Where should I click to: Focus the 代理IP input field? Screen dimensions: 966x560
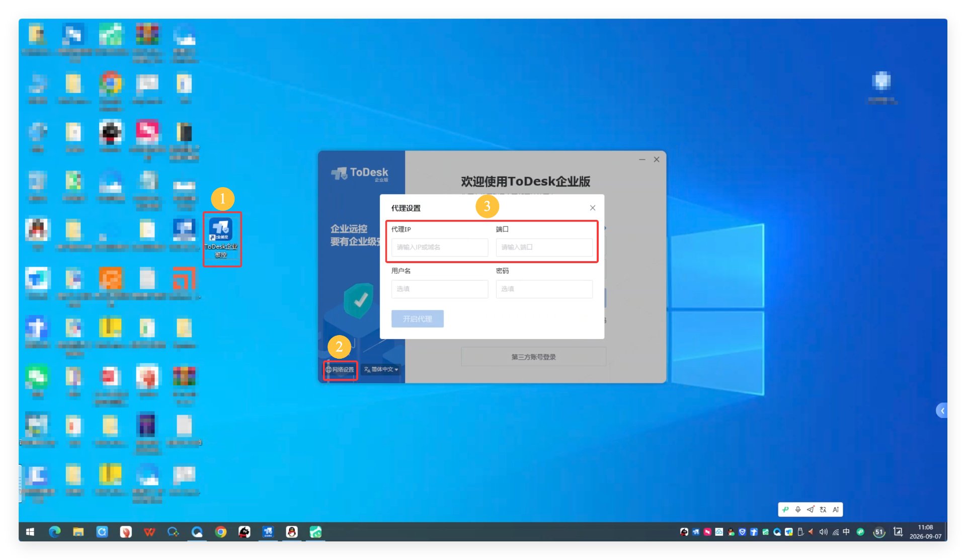point(439,247)
